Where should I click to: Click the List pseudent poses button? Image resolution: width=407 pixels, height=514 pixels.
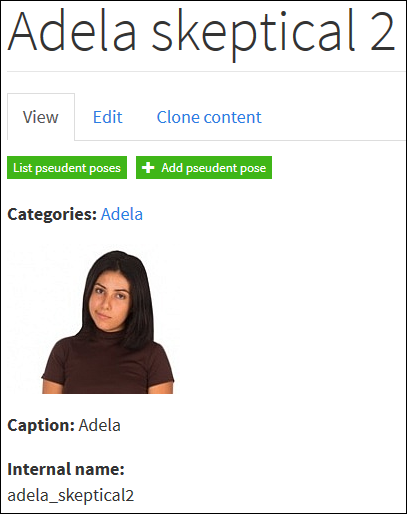click(67, 168)
